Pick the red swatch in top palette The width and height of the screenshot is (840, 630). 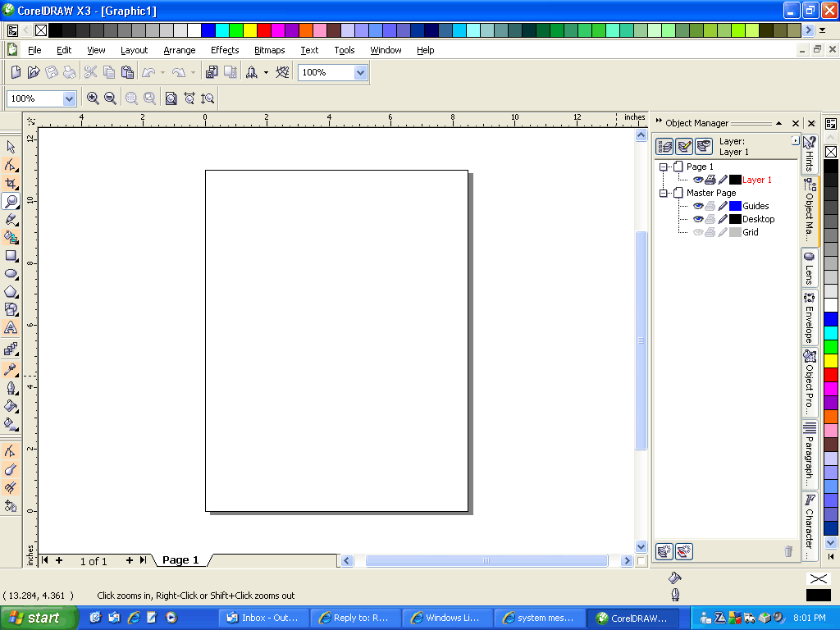tap(263, 30)
